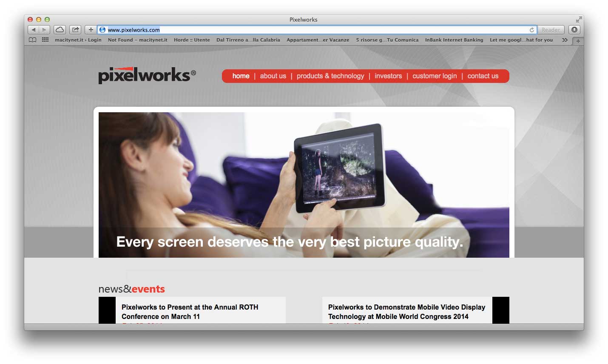Click the plus add-bookmark button
Viewport: 608px width, 364px height.
coord(91,30)
